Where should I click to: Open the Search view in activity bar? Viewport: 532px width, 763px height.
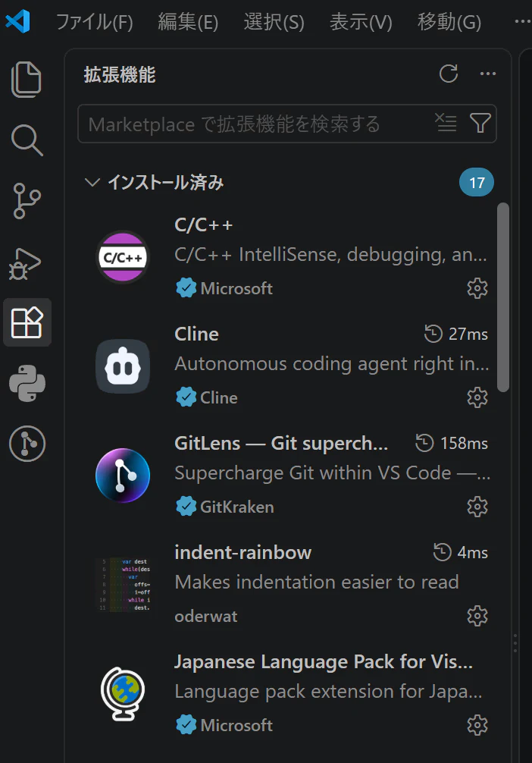(27, 140)
